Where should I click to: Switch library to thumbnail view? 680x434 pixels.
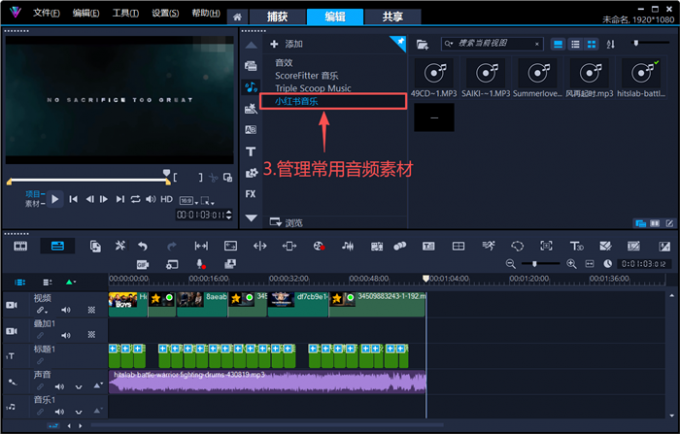pos(591,44)
